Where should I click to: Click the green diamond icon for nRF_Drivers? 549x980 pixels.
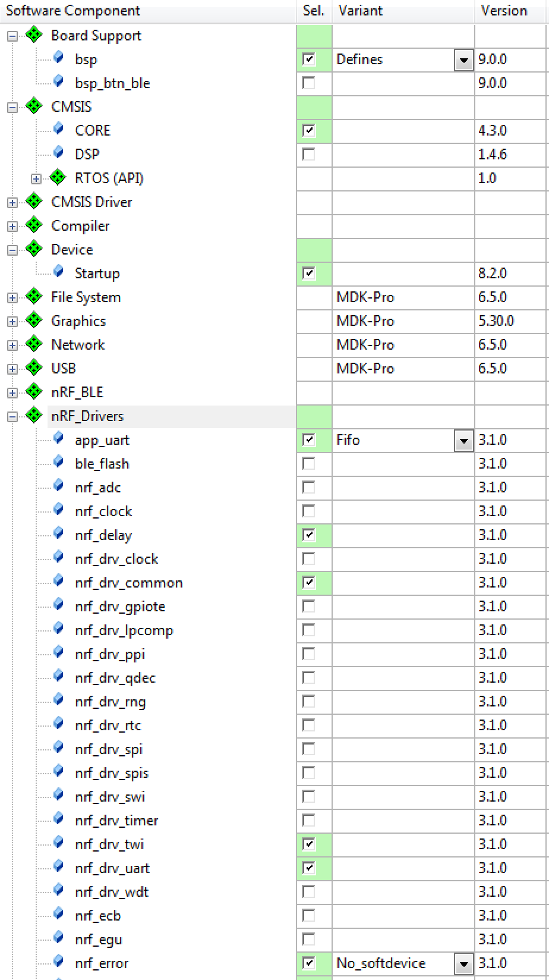(x=34, y=416)
